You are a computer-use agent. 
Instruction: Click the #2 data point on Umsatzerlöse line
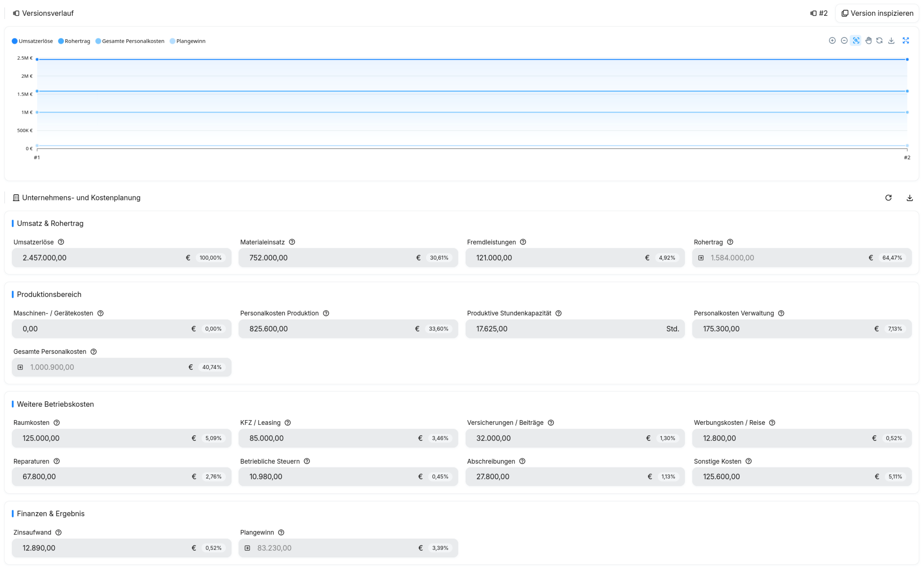coord(907,59)
